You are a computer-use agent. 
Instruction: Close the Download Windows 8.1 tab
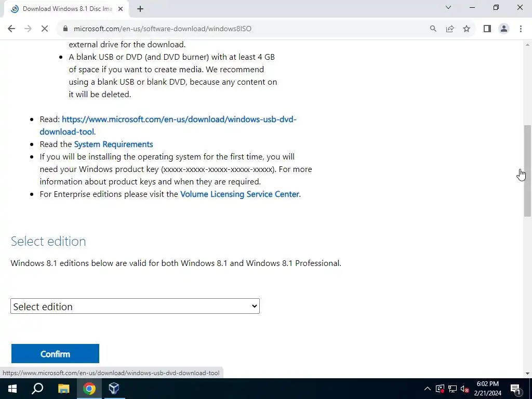121,9
